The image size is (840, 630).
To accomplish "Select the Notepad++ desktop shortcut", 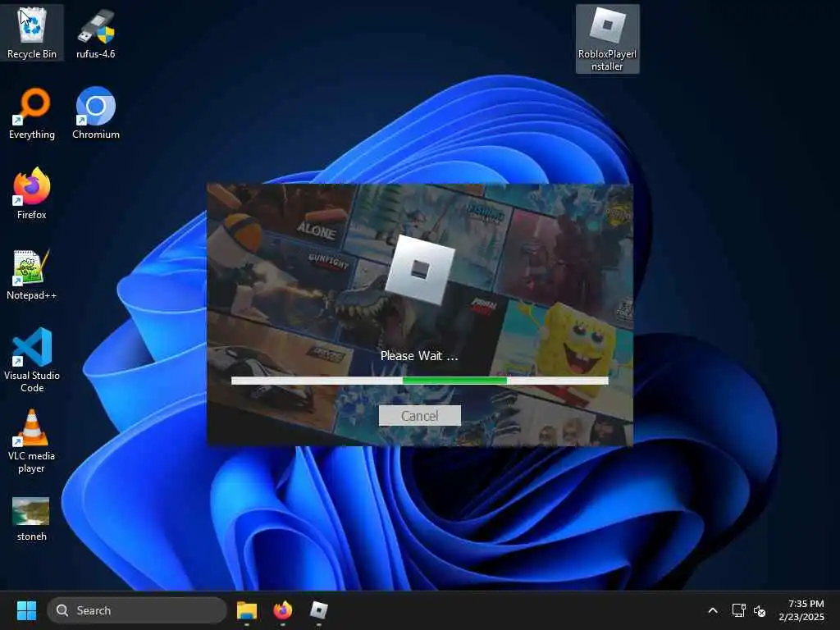I will [32, 274].
